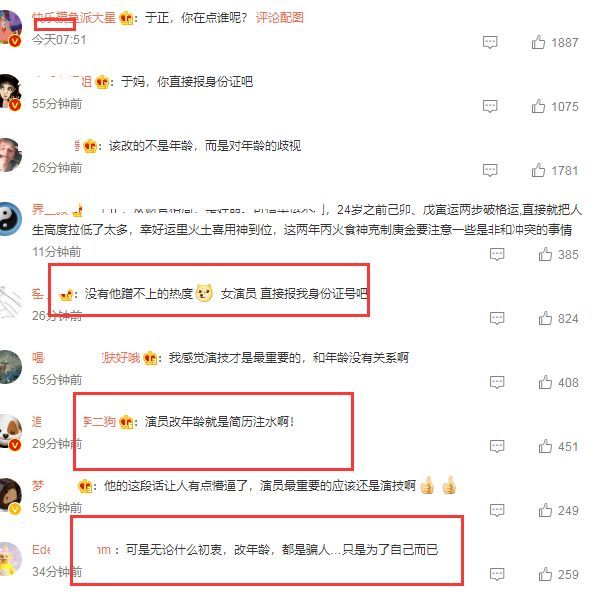Viewport: 595px width, 603px height.
Task: Click the yin-yang avatar thumbnail
Action: pos(11,218)
